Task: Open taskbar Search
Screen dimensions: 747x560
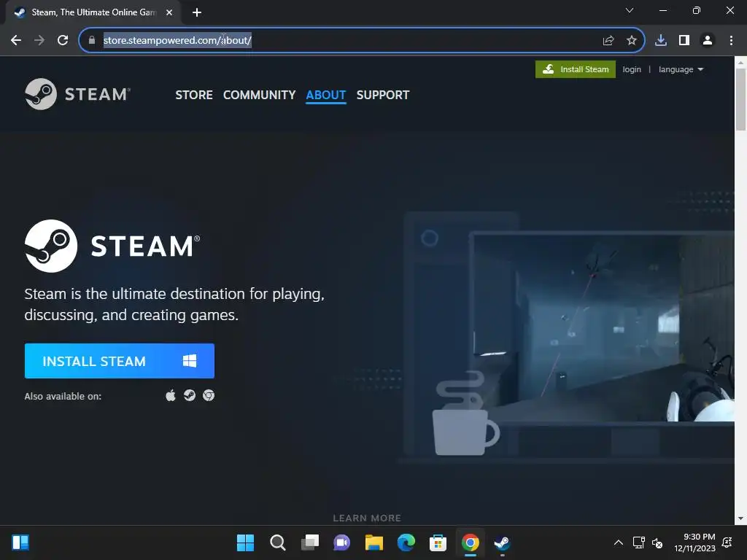Action: [x=278, y=542]
